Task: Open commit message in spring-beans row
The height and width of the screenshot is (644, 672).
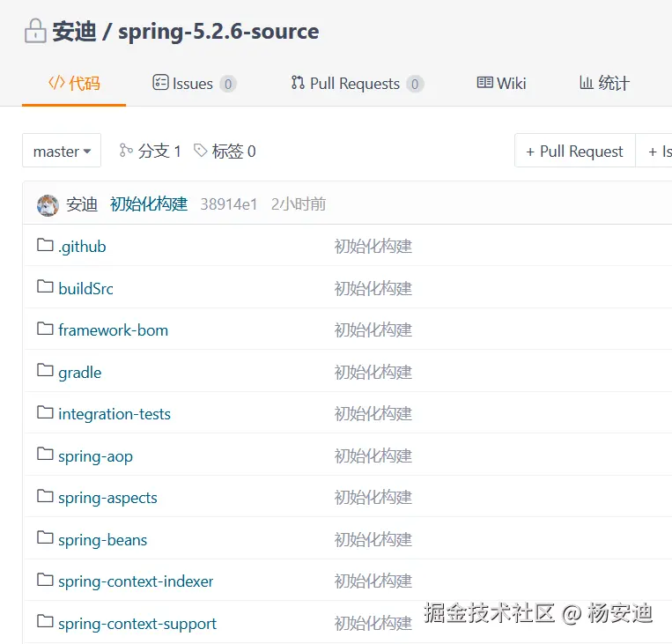Action: coord(373,539)
